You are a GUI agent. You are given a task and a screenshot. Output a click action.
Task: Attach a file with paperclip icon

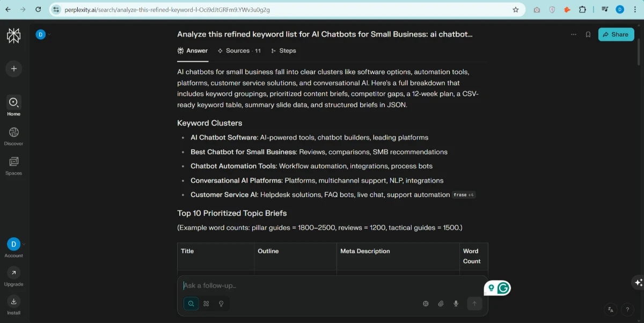(x=441, y=304)
